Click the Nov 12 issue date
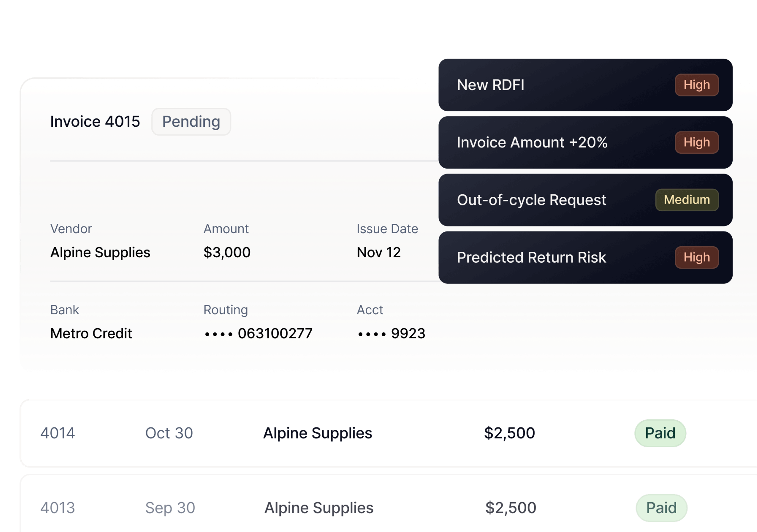 point(379,253)
